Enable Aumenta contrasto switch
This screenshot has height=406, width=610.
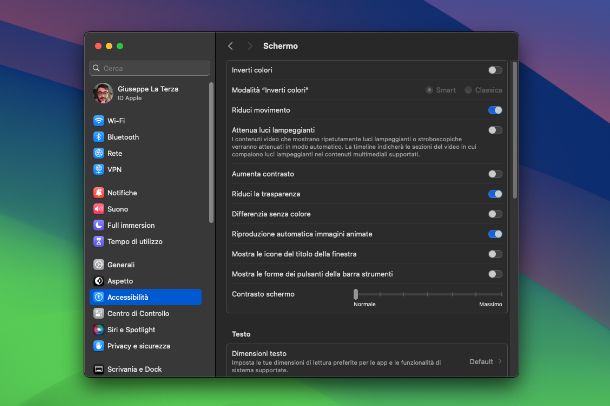[495, 174]
